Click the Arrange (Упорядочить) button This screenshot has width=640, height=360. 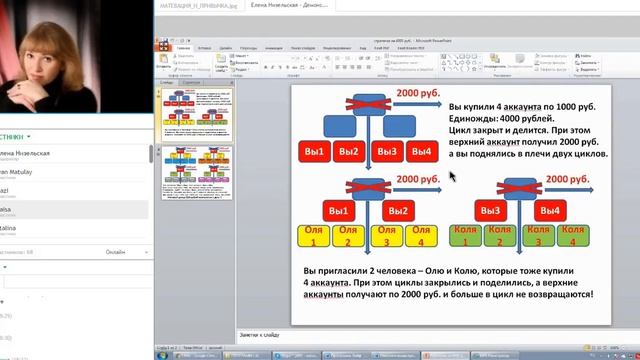495,62
